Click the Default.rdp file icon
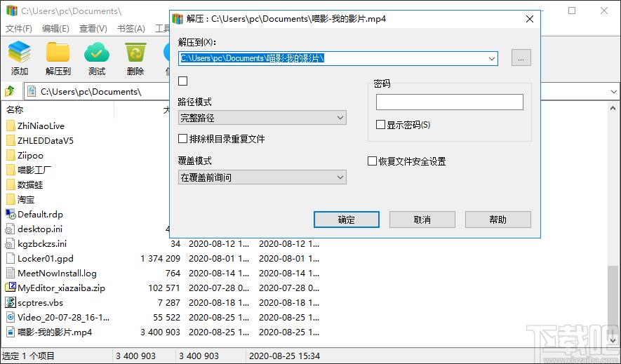Viewport: 621px width, 364px height. (11, 215)
